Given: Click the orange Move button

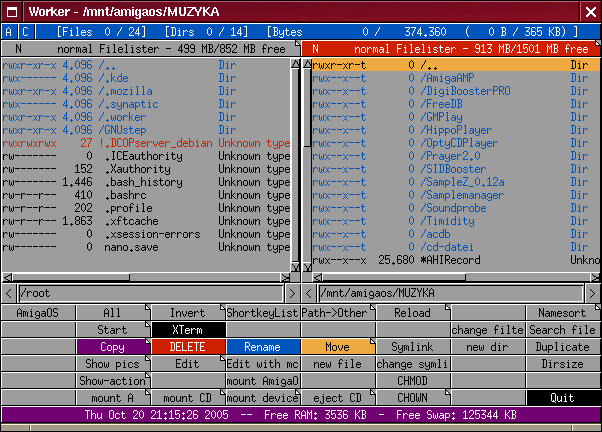Looking at the screenshot, I should click(337, 347).
